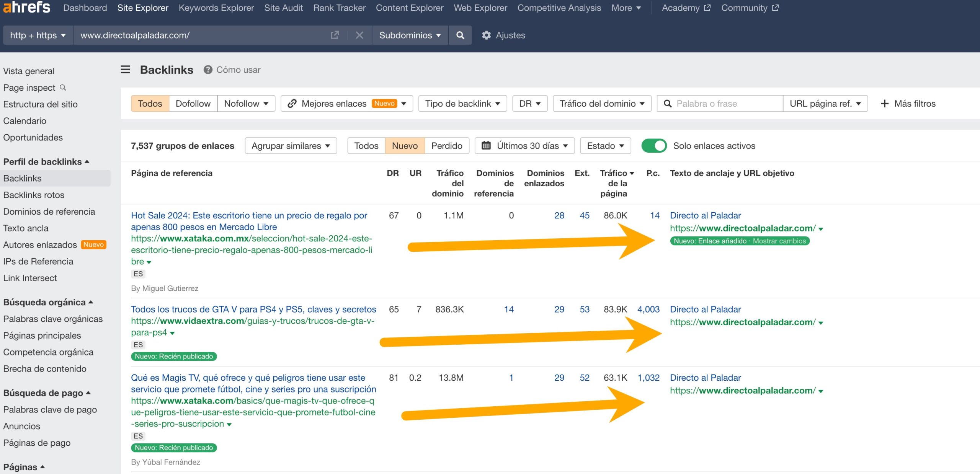
Task: Open the Agrupar similares dropdown
Action: [290, 145]
